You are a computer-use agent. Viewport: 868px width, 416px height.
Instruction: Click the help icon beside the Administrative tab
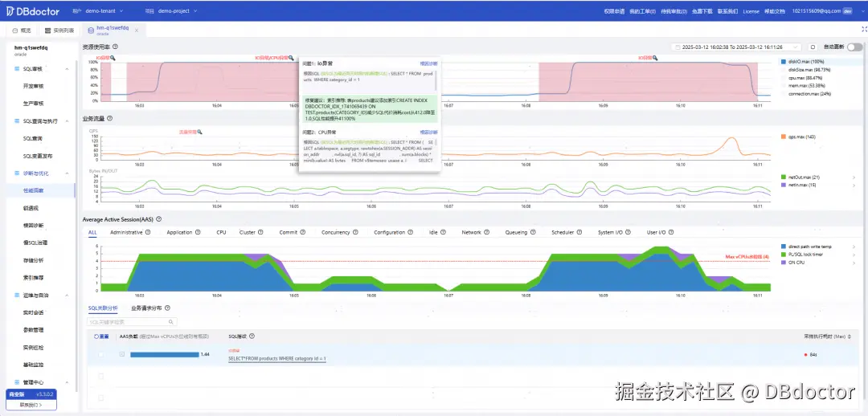148,232
